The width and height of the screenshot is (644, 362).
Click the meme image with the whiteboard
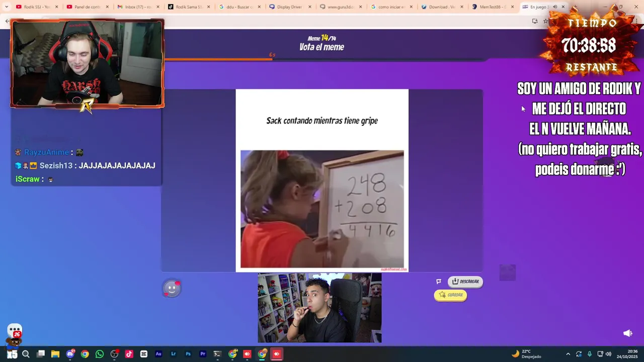(322, 209)
